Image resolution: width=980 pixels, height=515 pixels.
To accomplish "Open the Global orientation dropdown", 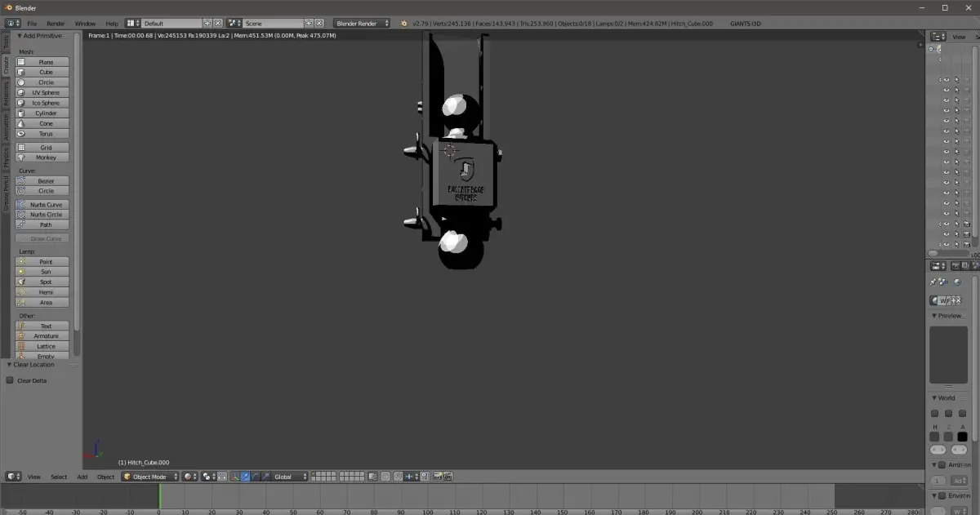I will (x=291, y=477).
